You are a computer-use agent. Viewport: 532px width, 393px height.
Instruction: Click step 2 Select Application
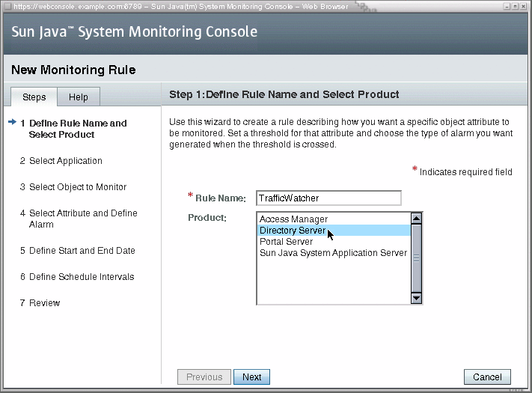(x=61, y=161)
